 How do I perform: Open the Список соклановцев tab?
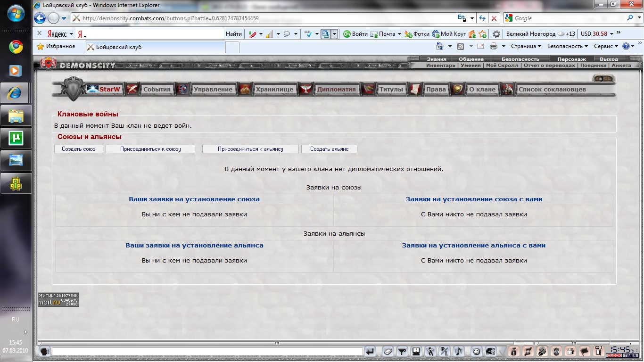click(x=553, y=89)
